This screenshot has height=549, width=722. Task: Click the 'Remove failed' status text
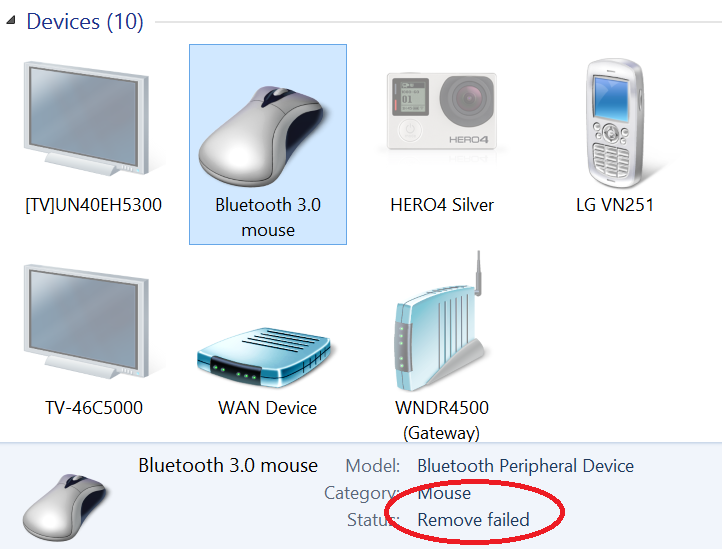pyautogui.click(x=473, y=520)
